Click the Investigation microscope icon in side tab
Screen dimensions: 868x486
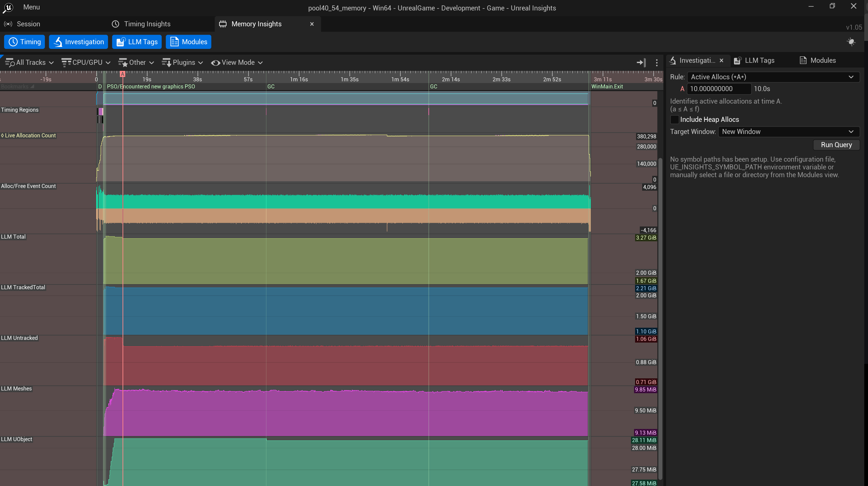pos(673,60)
